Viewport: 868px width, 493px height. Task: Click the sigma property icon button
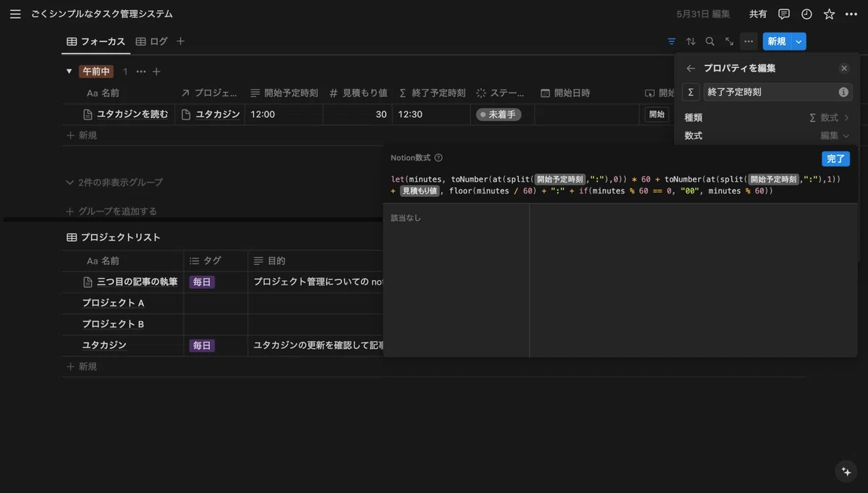[691, 92]
